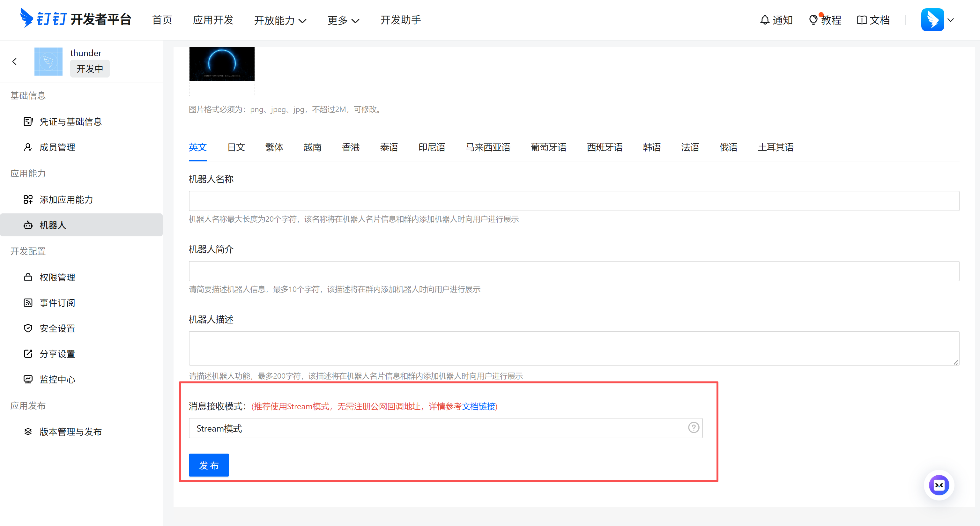The image size is (980, 526).
Task: Click the notification bell icon
Action: [x=765, y=20]
